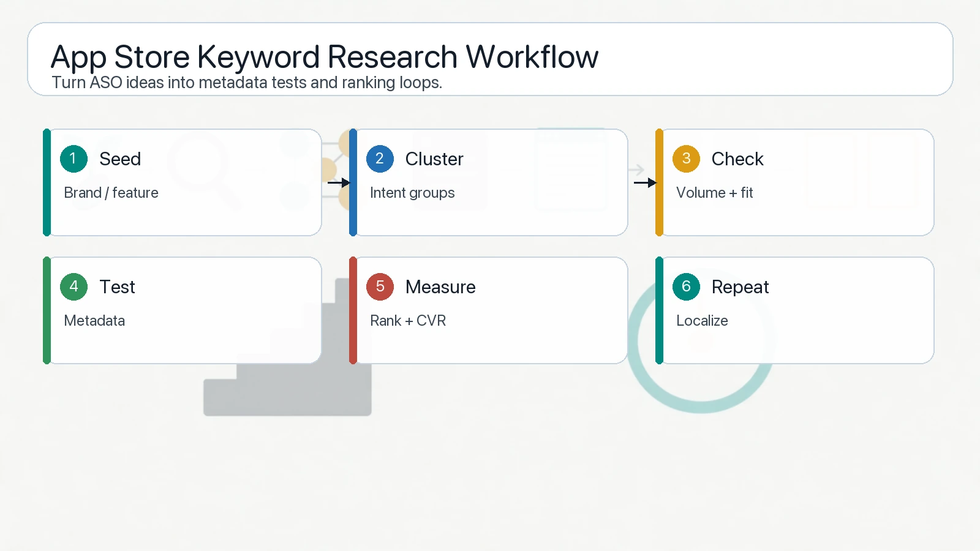980x551 pixels.
Task: Click the subtitle about ASO ideas
Action: click(x=247, y=83)
